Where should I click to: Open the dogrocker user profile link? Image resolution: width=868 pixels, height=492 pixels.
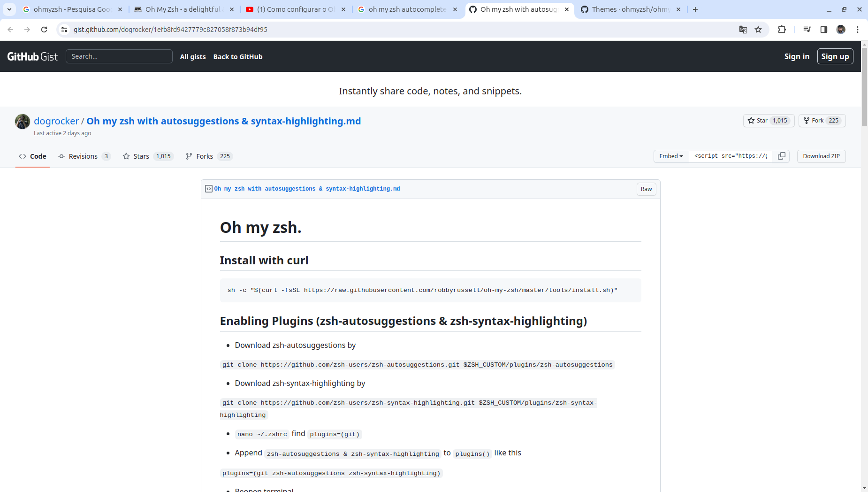(56, 121)
